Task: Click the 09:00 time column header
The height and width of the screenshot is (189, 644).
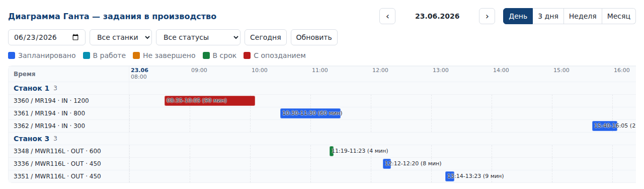Action: [x=199, y=70]
